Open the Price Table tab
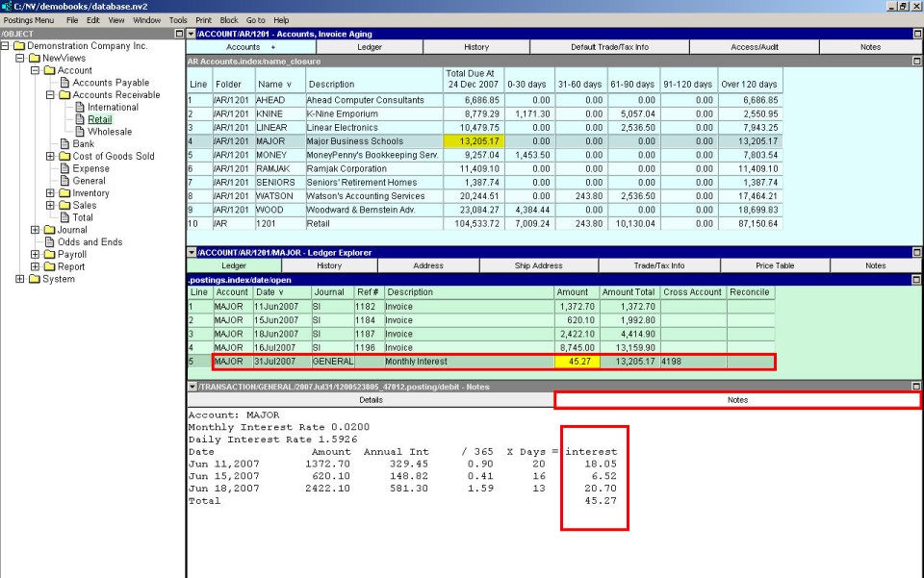Viewport: 924px width, 578px height. (x=775, y=265)
